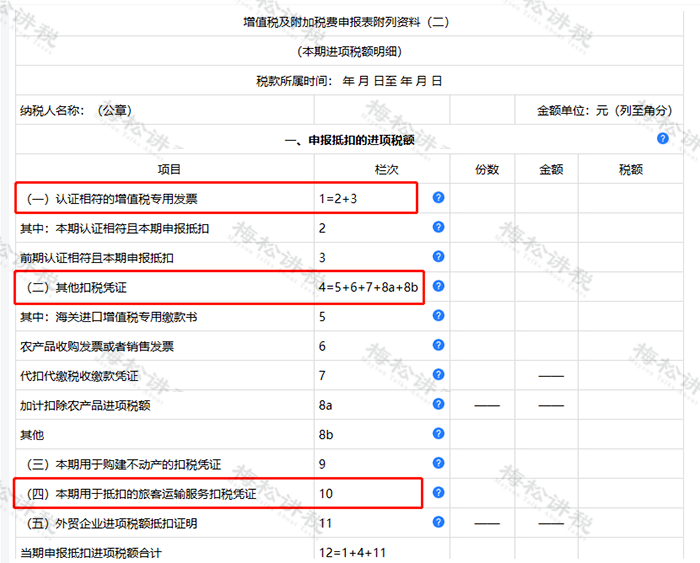Open help icon for row 9 不动产
This screenshot has height=563, width=700.
pyautogui.click(x=438, y=463)
